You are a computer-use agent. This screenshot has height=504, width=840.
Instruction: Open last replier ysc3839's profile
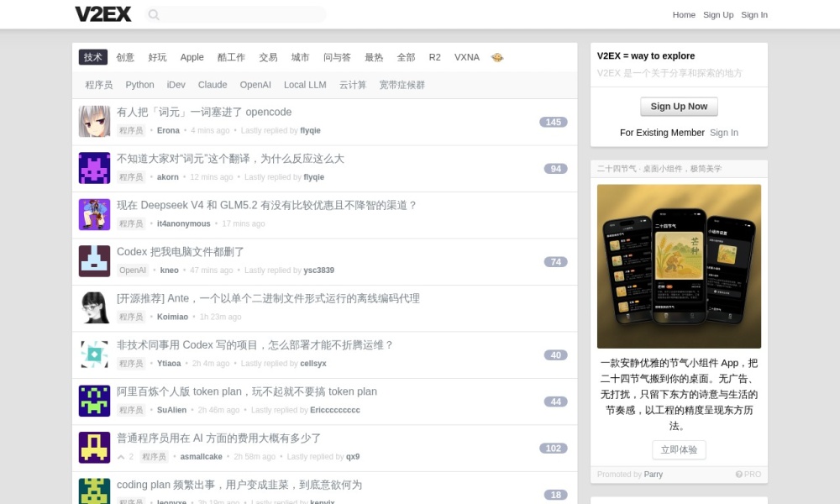click(x=318, y=270)
